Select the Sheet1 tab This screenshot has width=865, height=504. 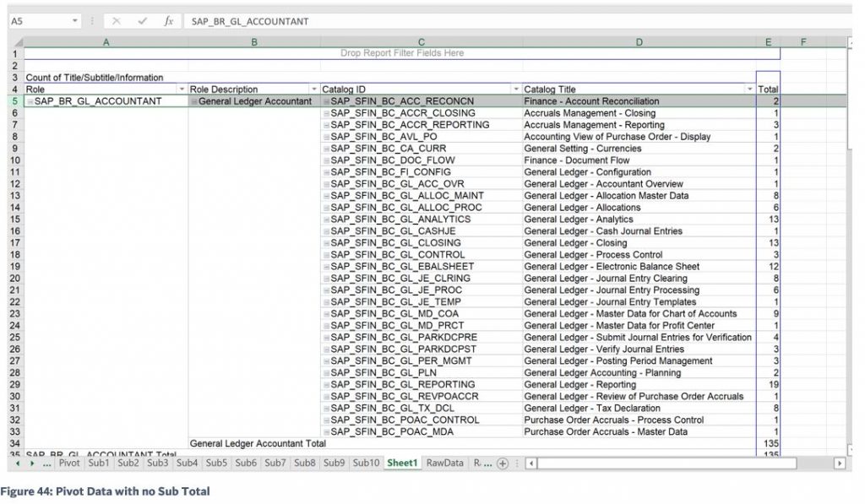click(402, 463)
